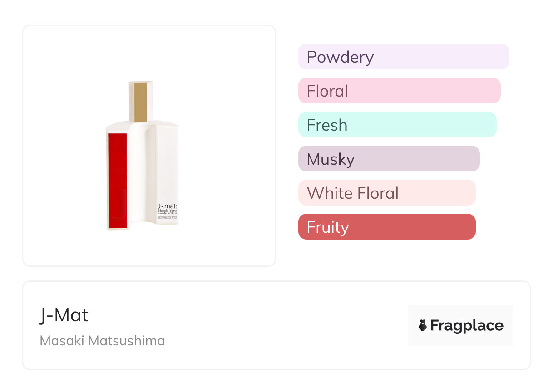
Task: Pick the White Floral accord bar
Action: 387,193
